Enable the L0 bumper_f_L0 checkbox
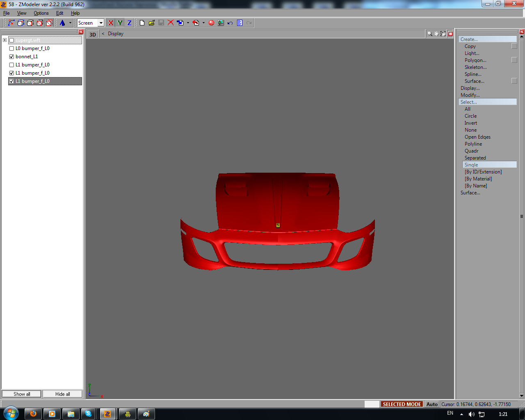 tap(11, 48)
